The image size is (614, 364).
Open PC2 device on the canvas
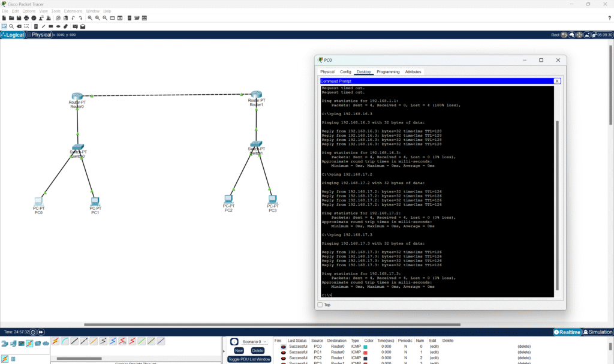pyautogui.click(x=228, y=199)
